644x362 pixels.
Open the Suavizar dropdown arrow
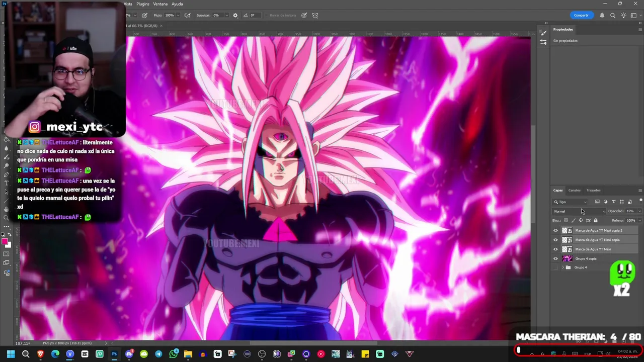226,15
